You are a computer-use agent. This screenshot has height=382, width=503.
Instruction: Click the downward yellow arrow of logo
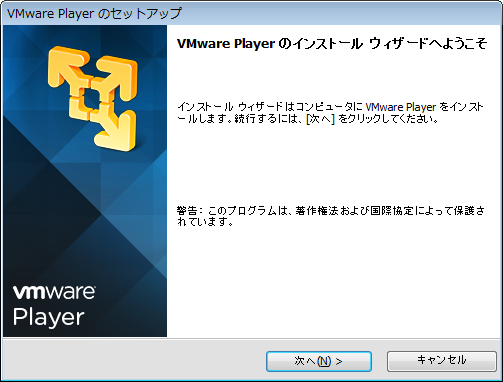115,132
